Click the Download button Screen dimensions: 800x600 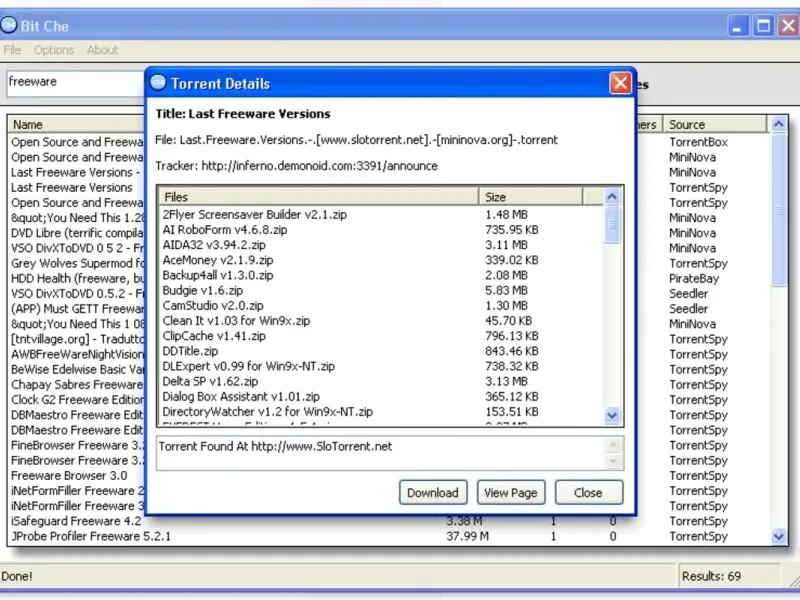433,492
